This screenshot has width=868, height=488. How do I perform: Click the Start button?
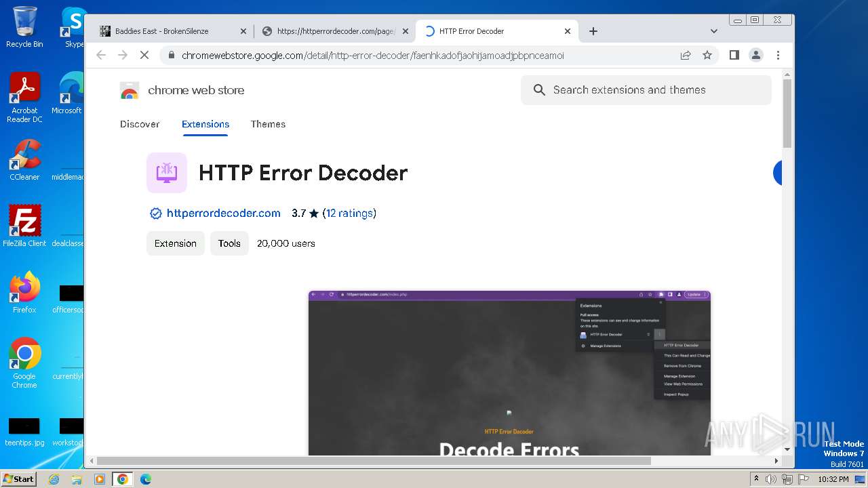click(x=19, y=479)
